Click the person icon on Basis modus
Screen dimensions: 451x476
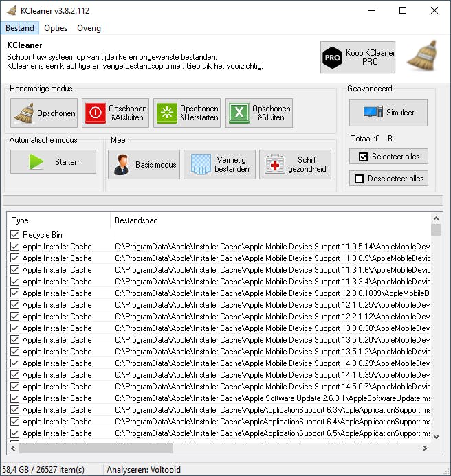[121, 165]
